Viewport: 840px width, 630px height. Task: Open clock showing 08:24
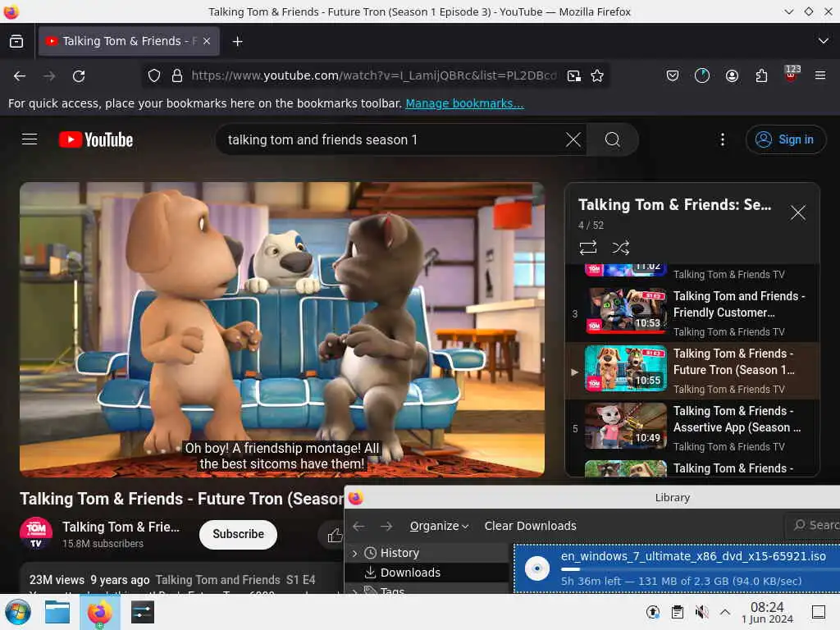pyautogui.click(x=767, y=612)
